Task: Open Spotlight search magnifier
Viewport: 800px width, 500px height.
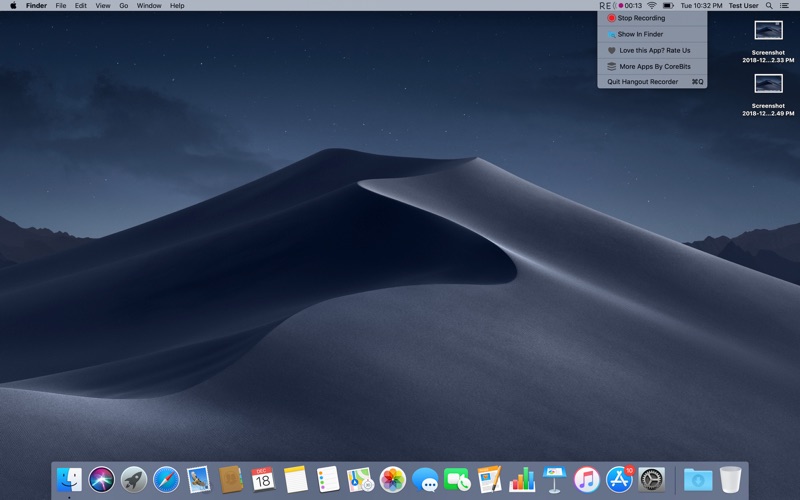Action: [x=769, y=6]
